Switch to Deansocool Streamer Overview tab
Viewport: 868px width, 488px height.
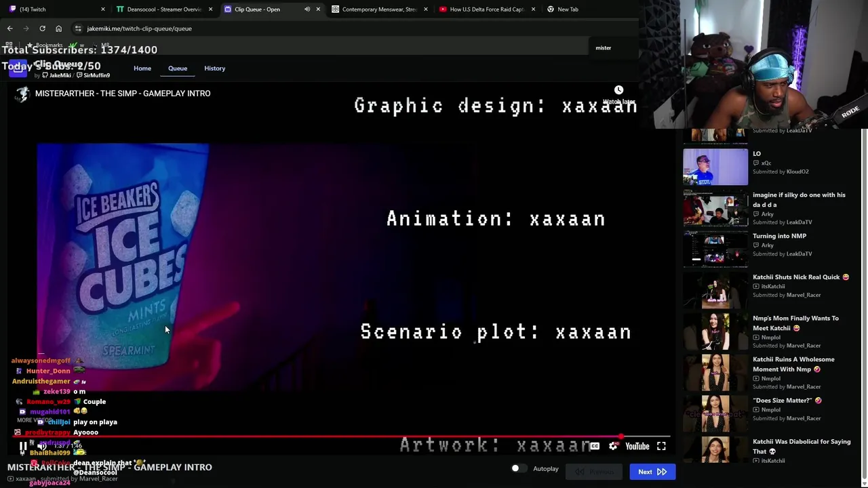tap(164, 9)
